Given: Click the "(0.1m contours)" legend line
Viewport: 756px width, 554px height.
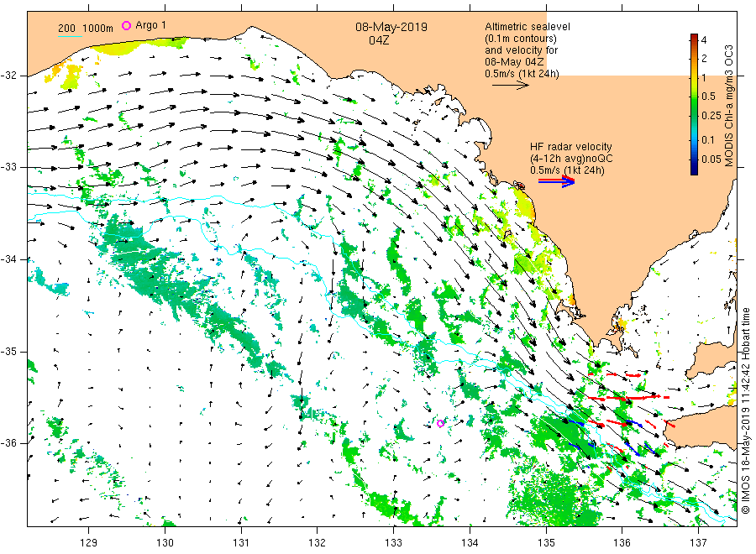Looking at the screenshot, I should 521,39.
